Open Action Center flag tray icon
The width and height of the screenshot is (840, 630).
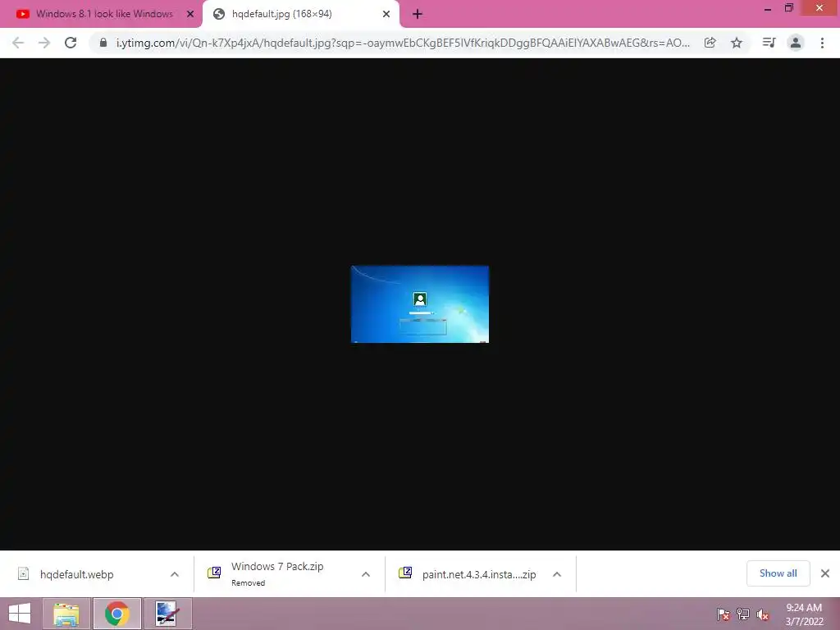coord(724,614)
